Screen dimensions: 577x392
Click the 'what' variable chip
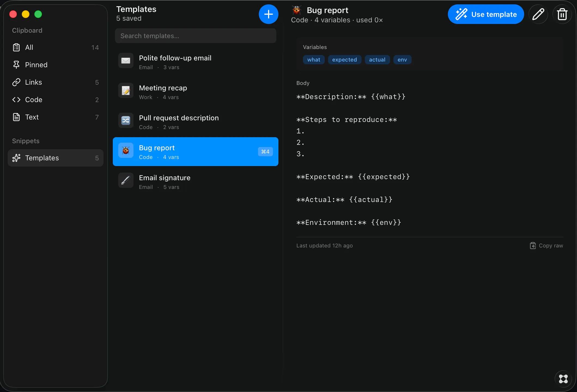tap(314, 60)
